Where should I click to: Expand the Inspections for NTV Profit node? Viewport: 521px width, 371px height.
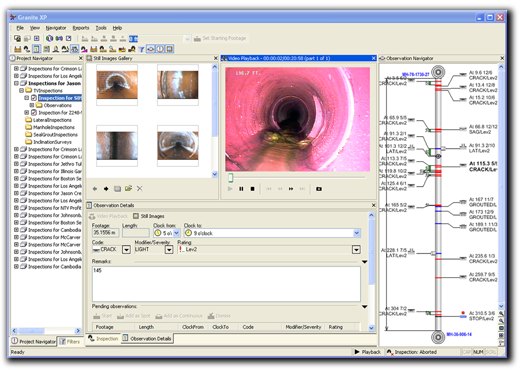tap(16, 208)
